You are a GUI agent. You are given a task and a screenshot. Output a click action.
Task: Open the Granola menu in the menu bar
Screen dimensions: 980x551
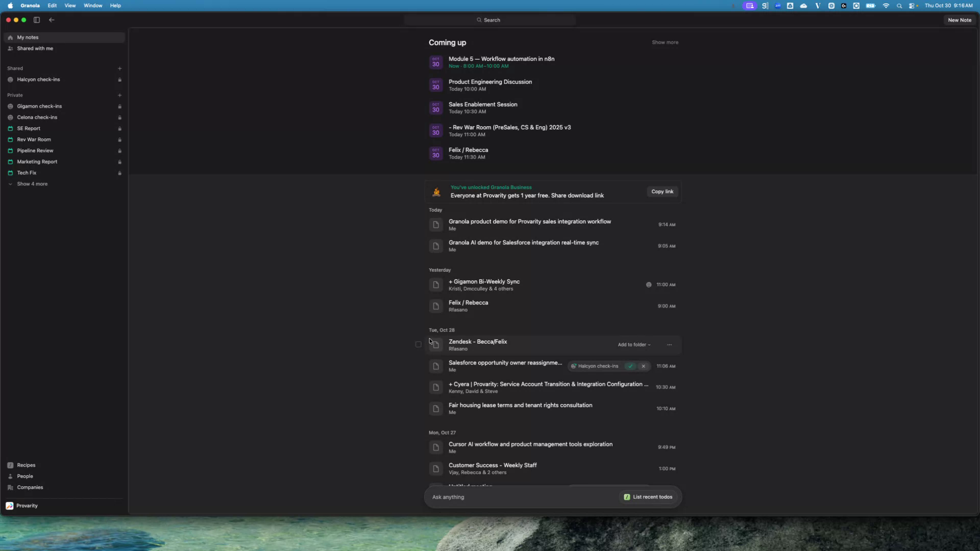click(x=30, y=6)
